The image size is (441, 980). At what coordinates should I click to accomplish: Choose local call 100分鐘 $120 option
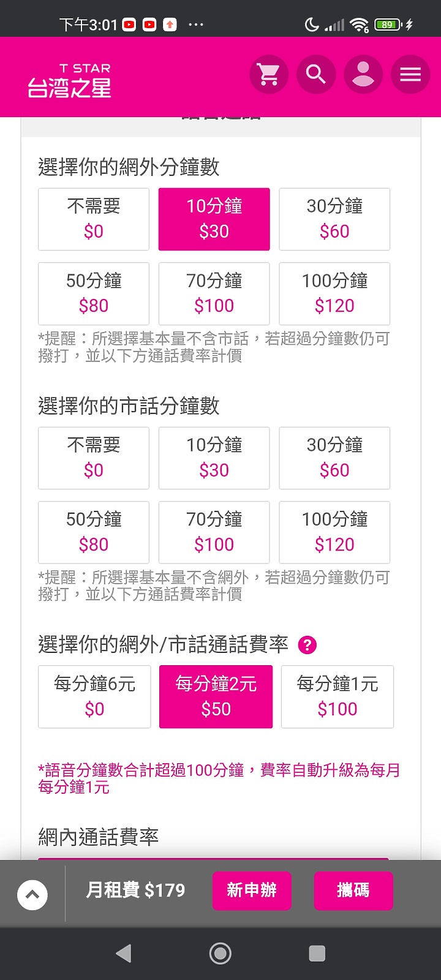334,532
